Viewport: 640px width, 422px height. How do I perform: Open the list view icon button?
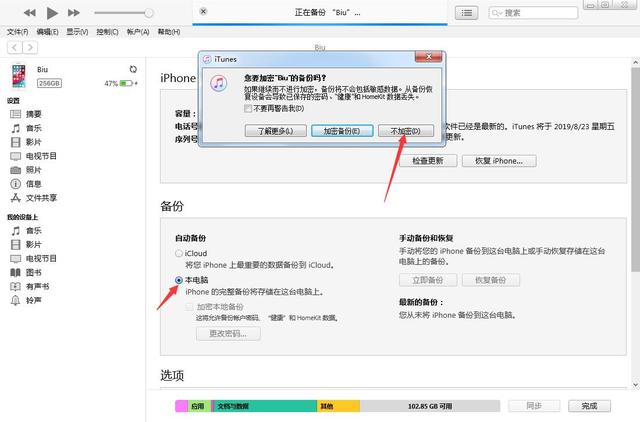(467, 13)
